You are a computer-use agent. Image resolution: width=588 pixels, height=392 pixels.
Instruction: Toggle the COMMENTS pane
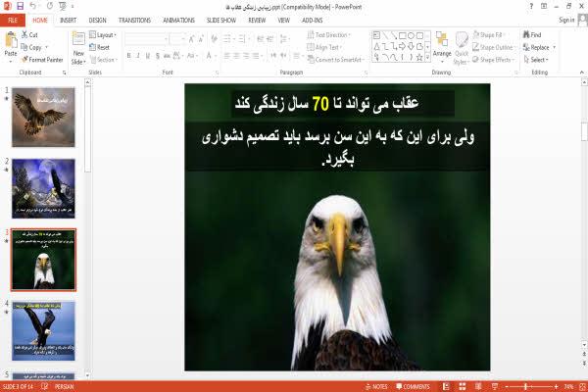[413, 386]
